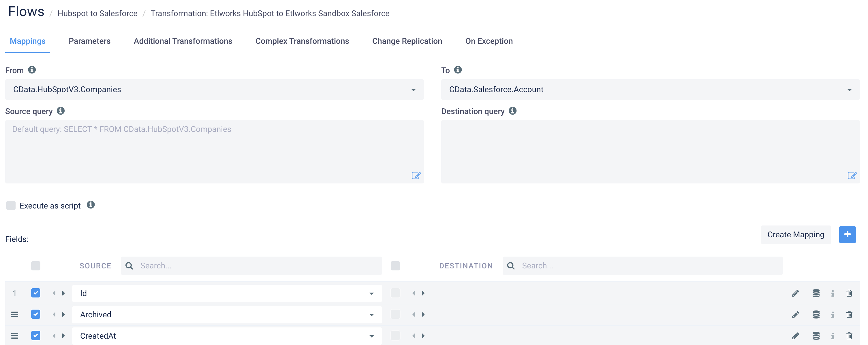868x345 pixels.
Task: Toggle the select-all checkbox in SOURCE header
Action: 36,266
